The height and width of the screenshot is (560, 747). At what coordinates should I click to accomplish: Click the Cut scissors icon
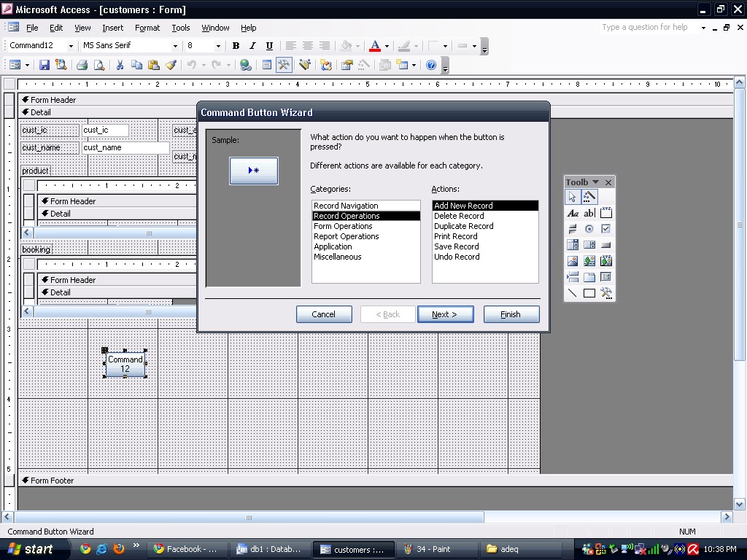pos(120,65)
